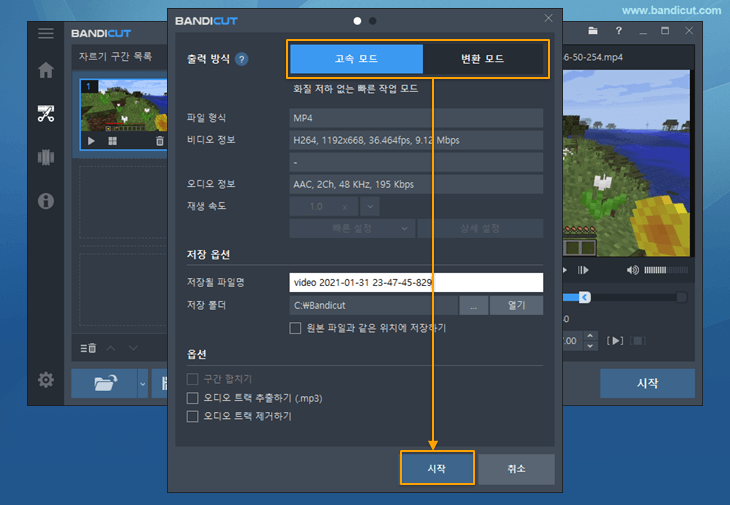This screenshot has width=730, height=505.
Task: Go to first page dot in dialog
Action: coord(357,21)
